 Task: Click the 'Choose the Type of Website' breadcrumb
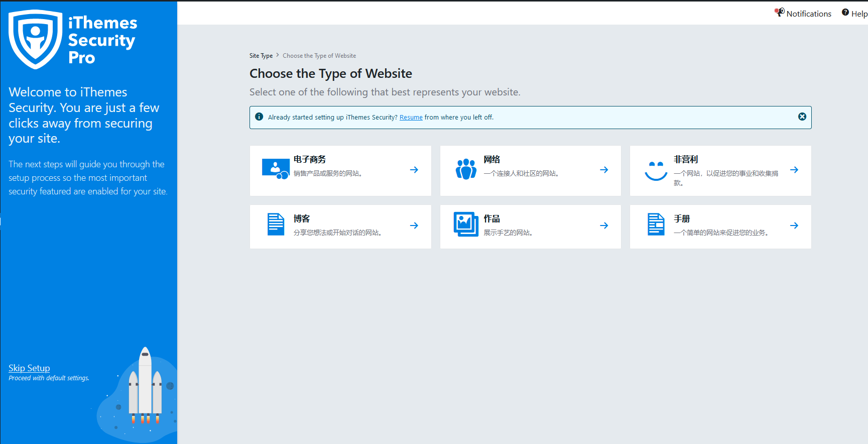click(319, 56)
